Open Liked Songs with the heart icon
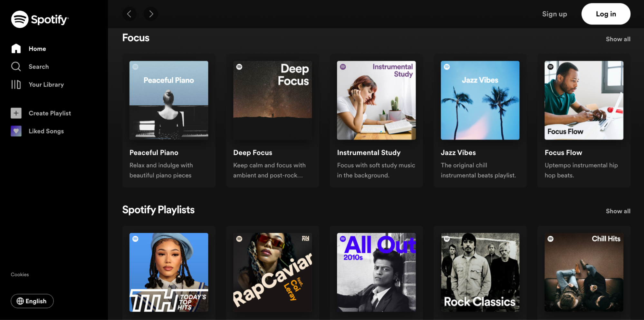This screenshot has width=644, height=320. pos(16,131)
